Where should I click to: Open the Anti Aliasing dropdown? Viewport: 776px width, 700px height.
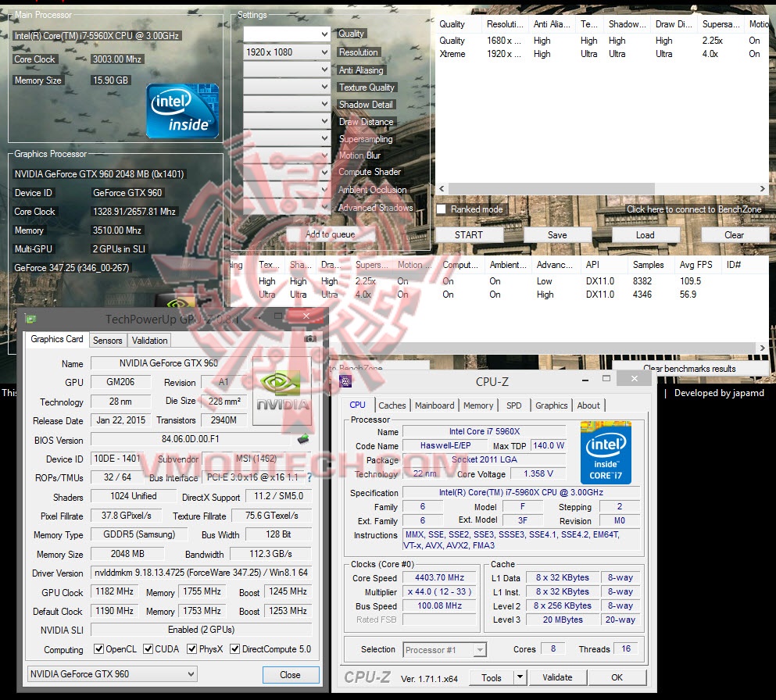(x=287, y=70)
